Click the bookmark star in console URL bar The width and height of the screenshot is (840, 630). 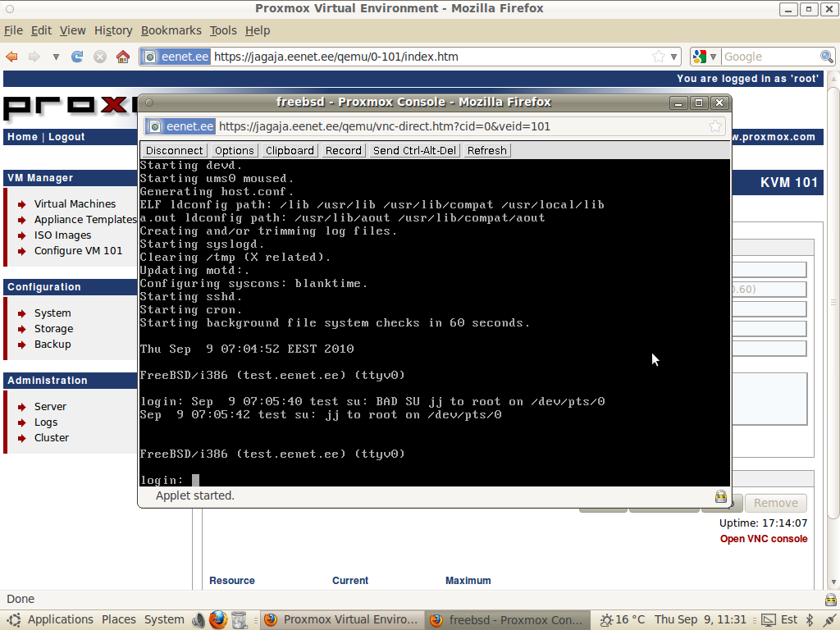(715, 126)
